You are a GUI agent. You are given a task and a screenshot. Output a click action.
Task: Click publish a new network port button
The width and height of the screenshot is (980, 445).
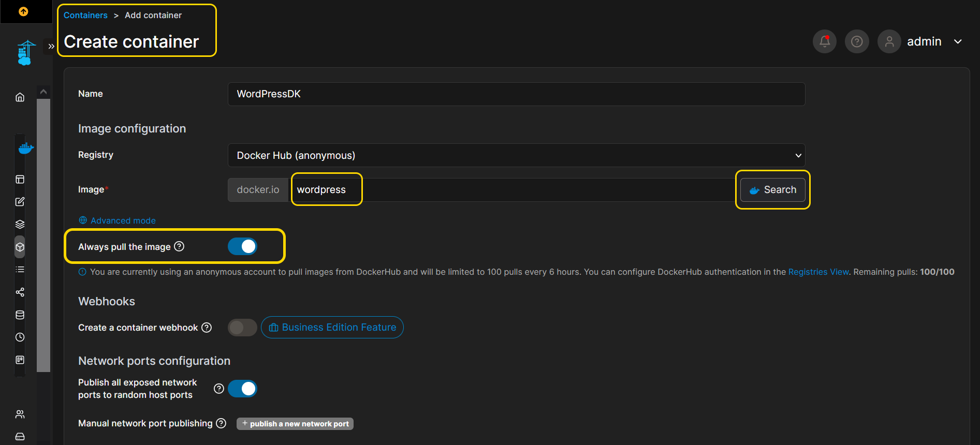pyautogui.click(x=295, y=424)
